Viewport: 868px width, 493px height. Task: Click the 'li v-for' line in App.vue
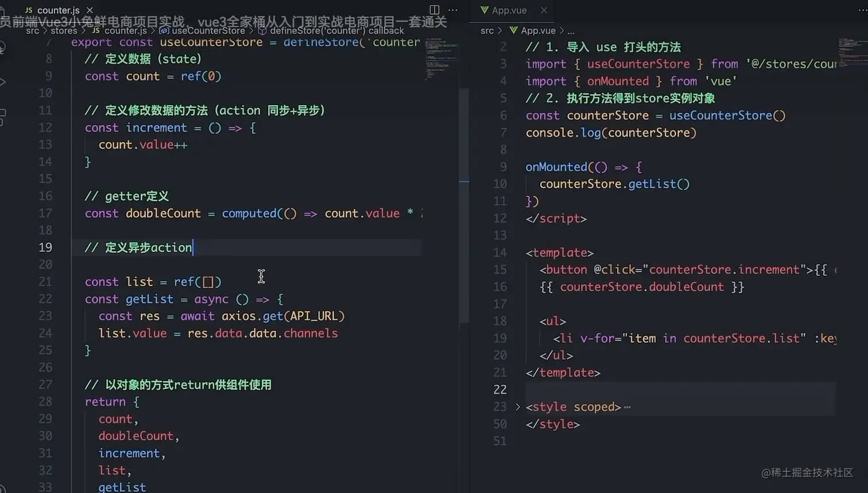(x=695, y=338)
